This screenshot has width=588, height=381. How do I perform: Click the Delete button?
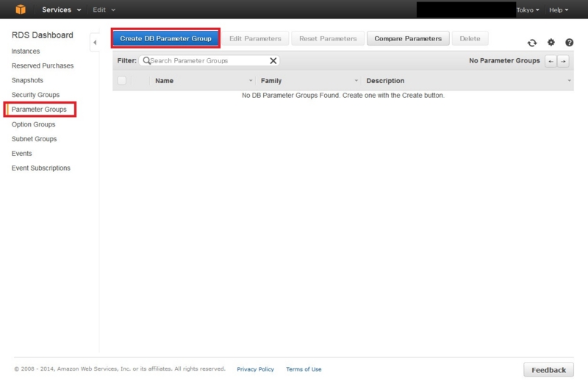[470, 39]
